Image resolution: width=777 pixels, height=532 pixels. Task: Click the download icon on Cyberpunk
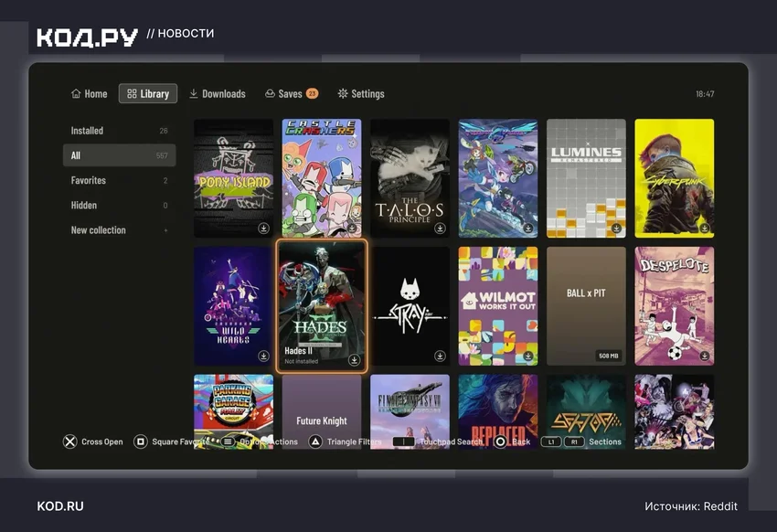(x=704, y=228)
